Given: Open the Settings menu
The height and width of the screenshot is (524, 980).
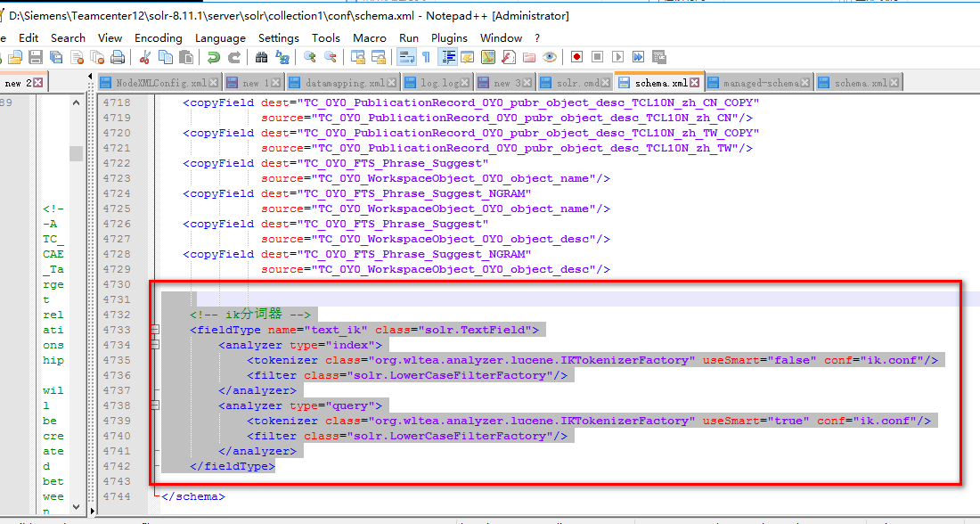Looking at the screenshot, I should 279,38.
